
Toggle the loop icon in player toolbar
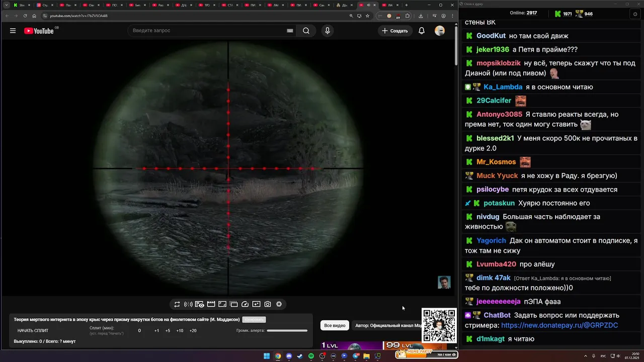coord(177,304)
